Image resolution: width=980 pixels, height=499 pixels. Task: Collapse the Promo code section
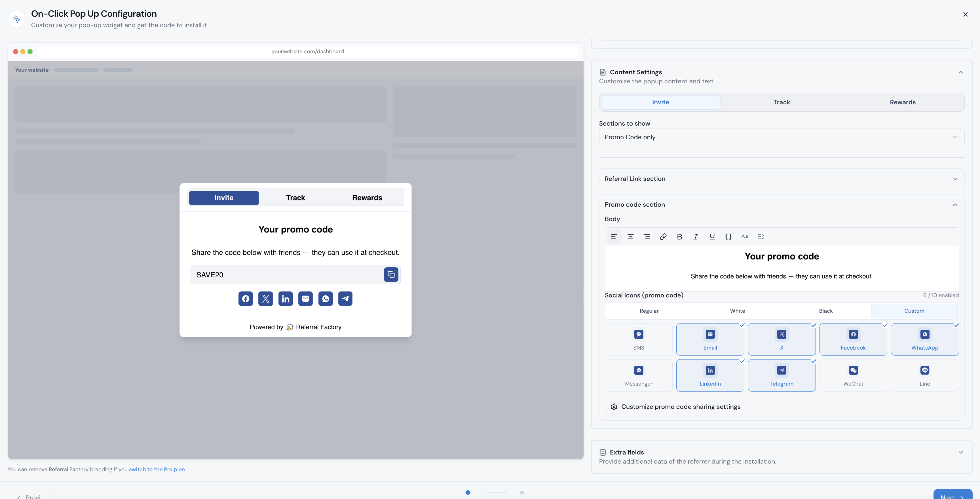click(782, 205)
